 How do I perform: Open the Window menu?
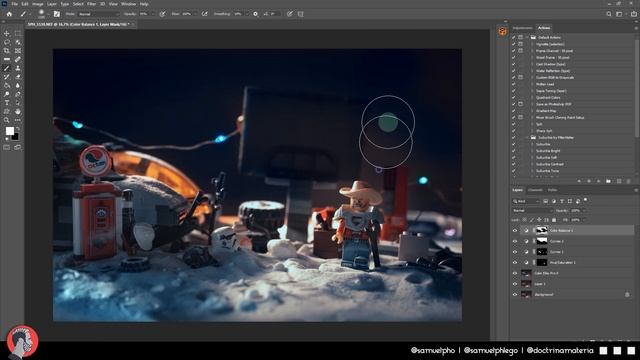pyautogui.click(x=128, y=4)
